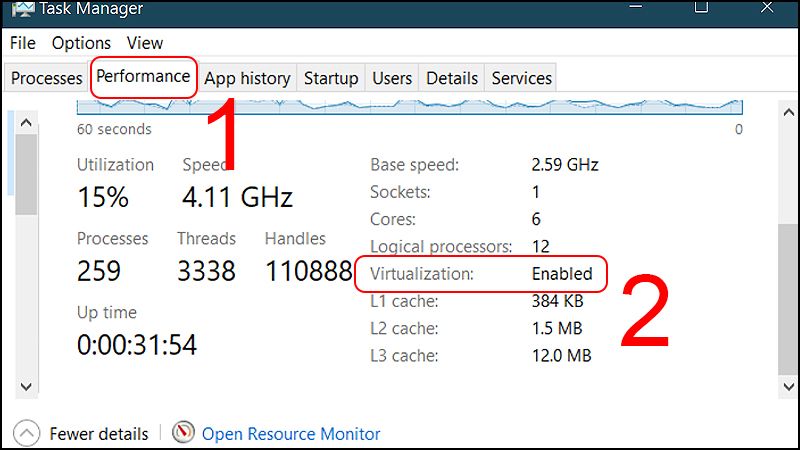Viewport: 800px width, 450px height.
Task: Open the Options menu
Action: [x=81, y=43]
